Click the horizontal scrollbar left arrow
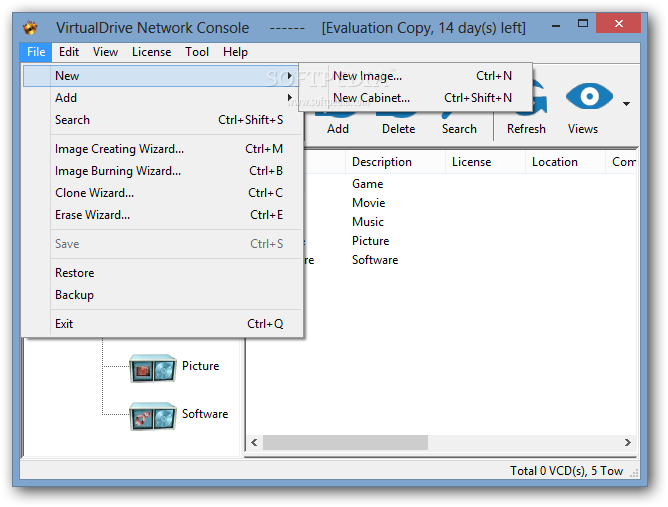668x507 pixels. (254, 443)
